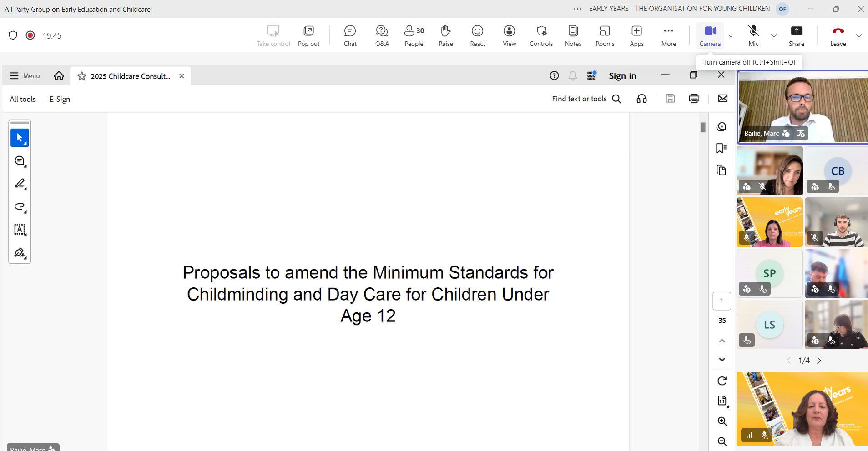This screenshot has height=451, width=868.
Task: Close the 2025 Childcare Consult tab
Action: click(x=182, y=76)
